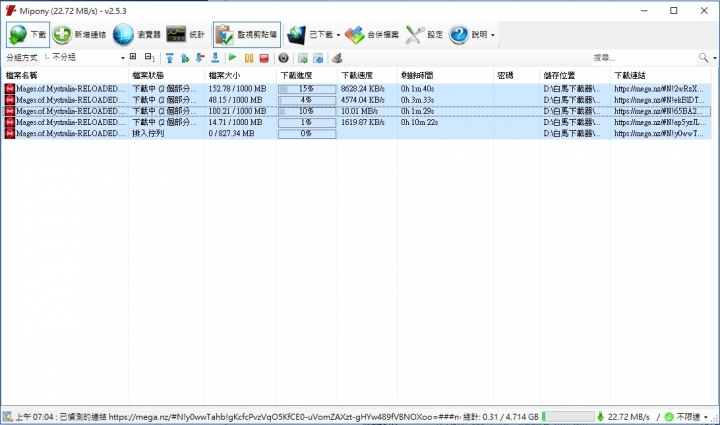Image resolution: width=720 pixels, height=425 pixels.
Task: Select the queued row sized 0 / 827.34 MB
Action: (356, 134)
